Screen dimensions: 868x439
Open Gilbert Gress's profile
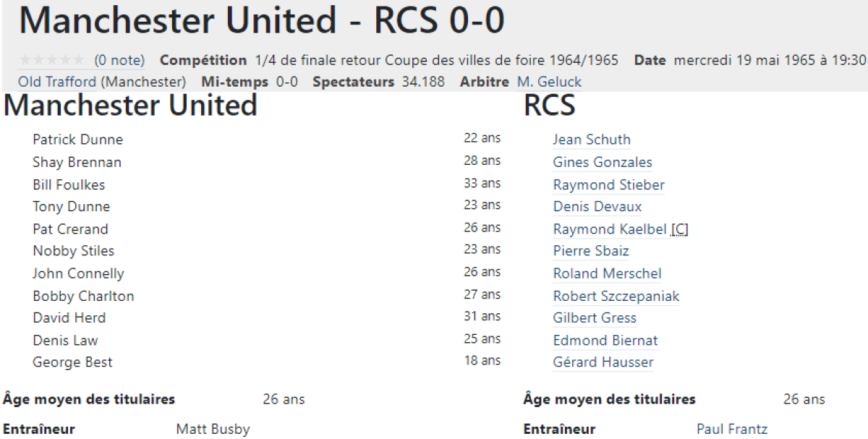pyautogui.click(x=595, y=317)
